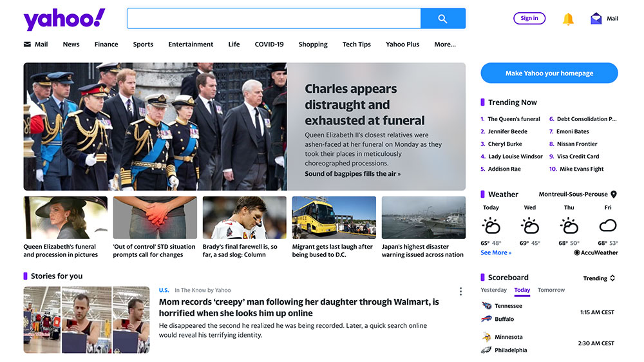This screenshot has width=644, height=362.
Task: Click trending topic Jennifer Beede
Action: [507, 131]
